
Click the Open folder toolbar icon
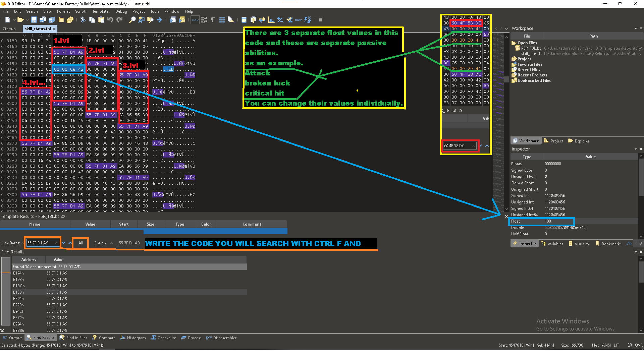(x=20, y=20)
